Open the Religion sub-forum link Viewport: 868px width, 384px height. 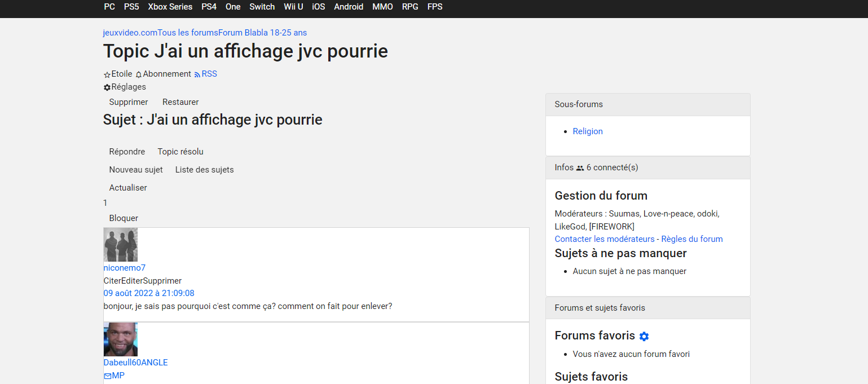point(588,131)
